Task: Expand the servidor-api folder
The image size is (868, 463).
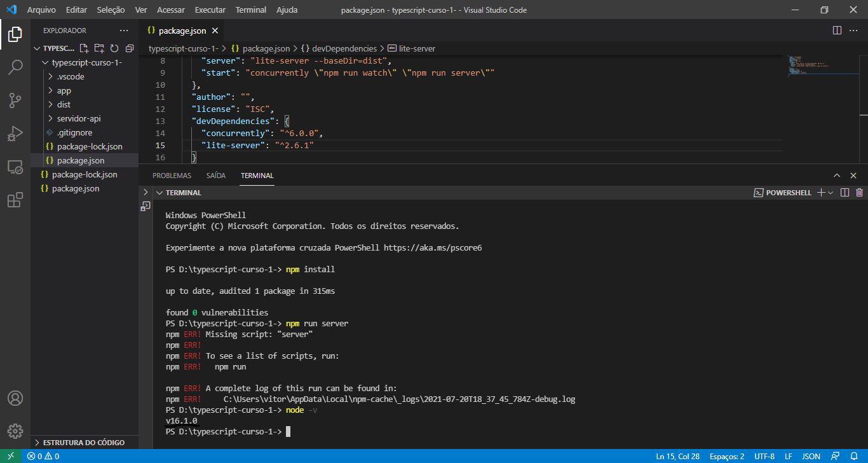Action: point(79,118)
